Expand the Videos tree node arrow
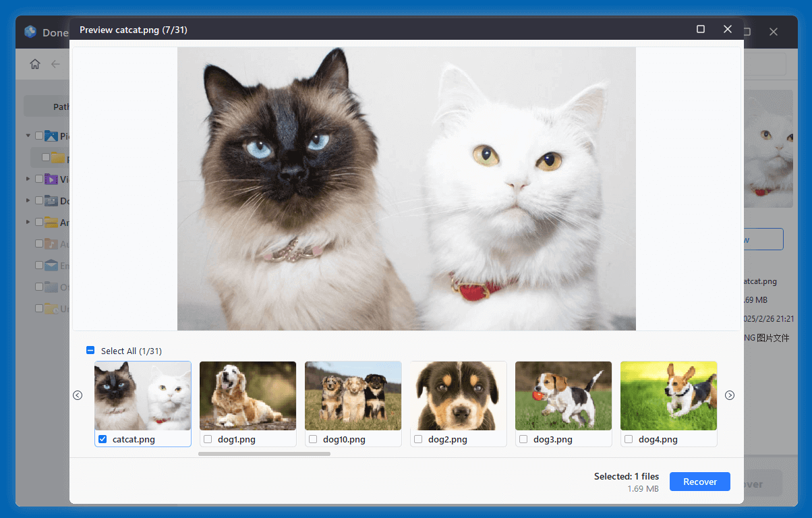 28,179
